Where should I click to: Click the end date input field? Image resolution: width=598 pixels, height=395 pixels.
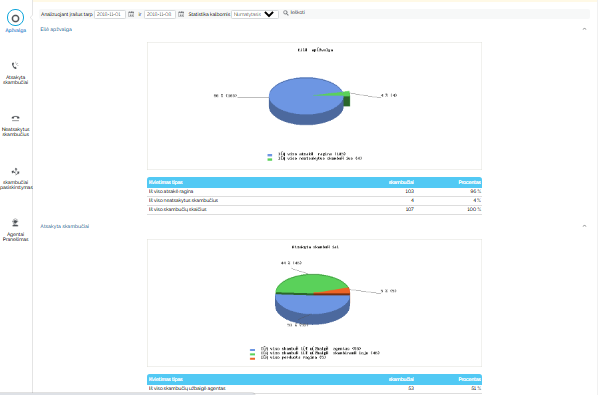(160, 14)
